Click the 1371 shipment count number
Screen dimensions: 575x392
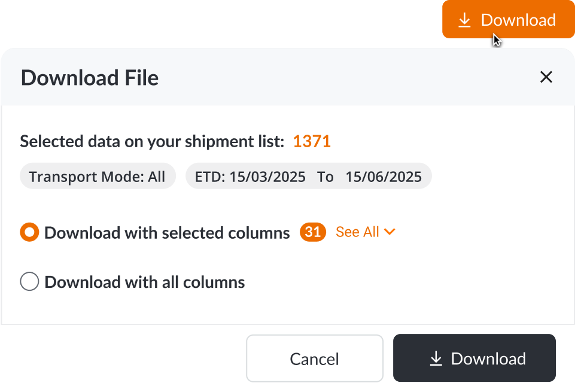click(x=312, y=142)
